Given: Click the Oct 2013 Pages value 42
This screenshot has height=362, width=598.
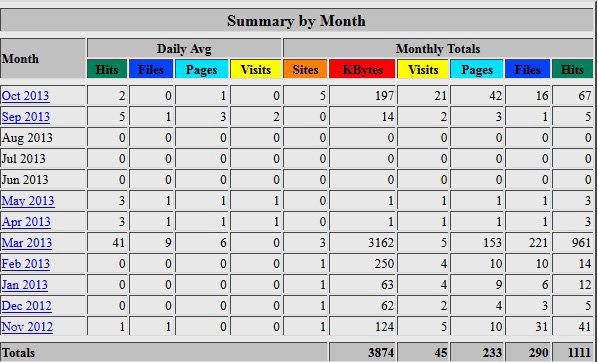Looking at the screenshot, I should [495, 95].
